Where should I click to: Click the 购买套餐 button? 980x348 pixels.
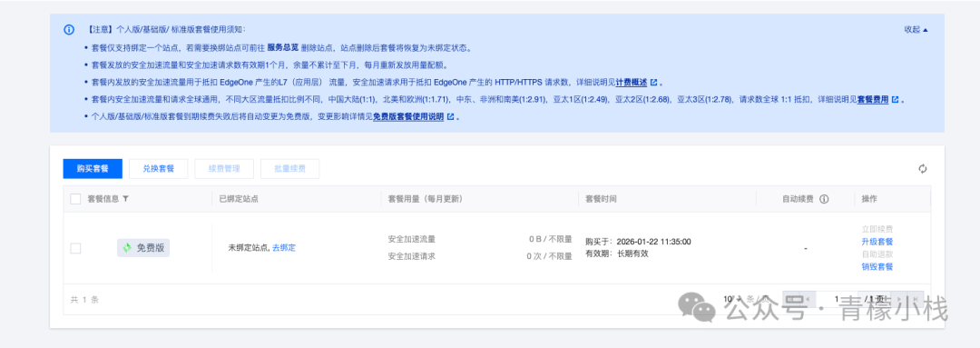coord(93,168)
